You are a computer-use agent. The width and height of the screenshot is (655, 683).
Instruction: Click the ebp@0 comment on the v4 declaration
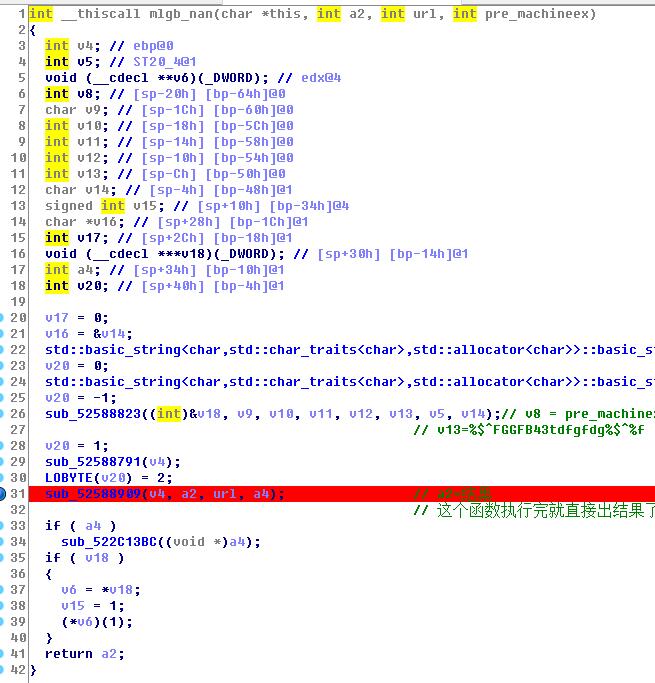point(153,46)
